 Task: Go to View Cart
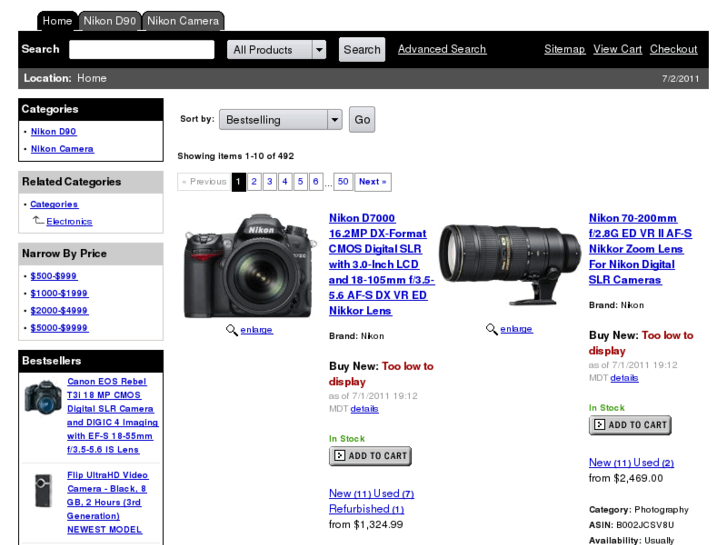coord(618,49)
